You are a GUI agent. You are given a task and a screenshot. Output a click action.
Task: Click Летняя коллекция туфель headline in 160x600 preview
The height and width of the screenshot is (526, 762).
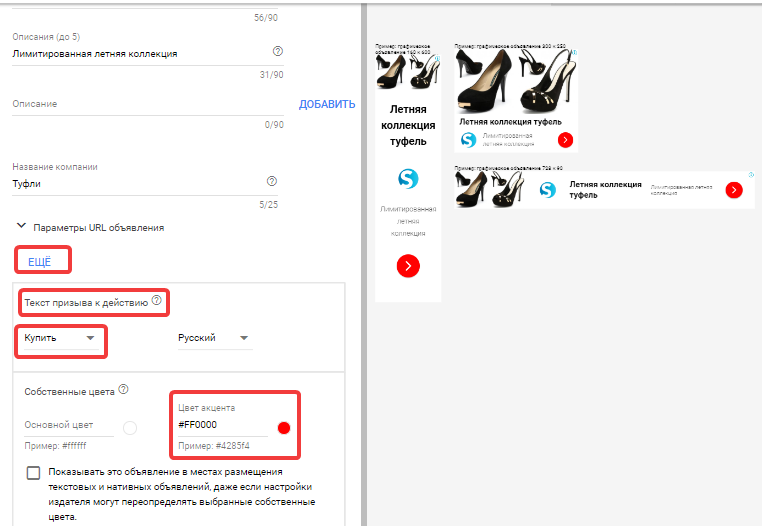click(x=408, y=125)
